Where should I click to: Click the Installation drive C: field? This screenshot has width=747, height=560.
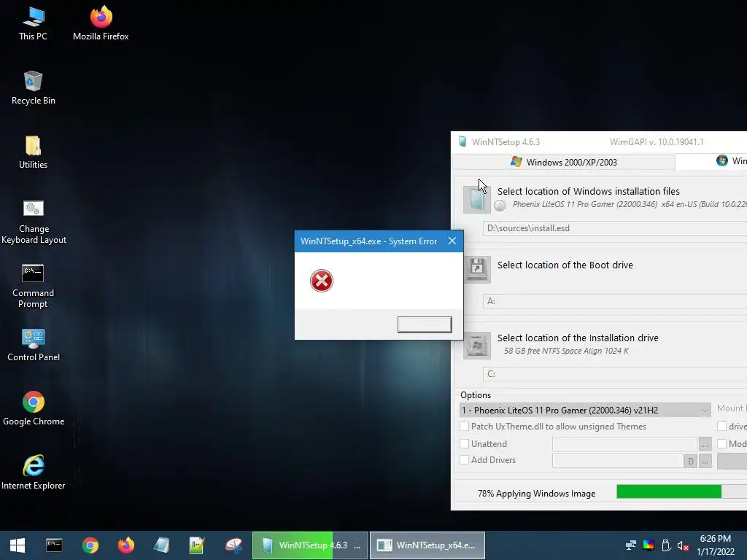click(614, 374)
